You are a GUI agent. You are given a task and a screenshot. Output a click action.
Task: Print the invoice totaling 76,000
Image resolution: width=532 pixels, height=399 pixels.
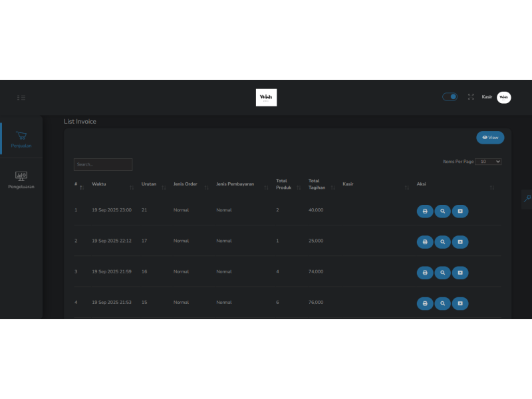point(425,303)
